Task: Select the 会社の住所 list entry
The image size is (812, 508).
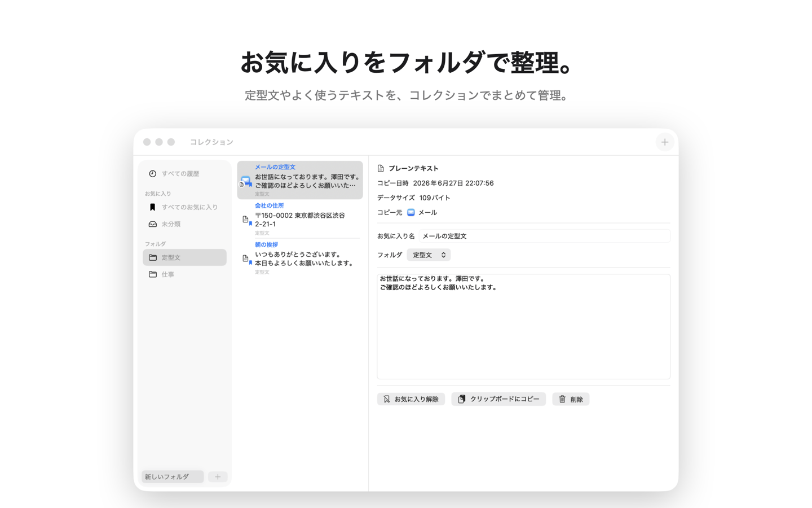Action: pos(300,219)
